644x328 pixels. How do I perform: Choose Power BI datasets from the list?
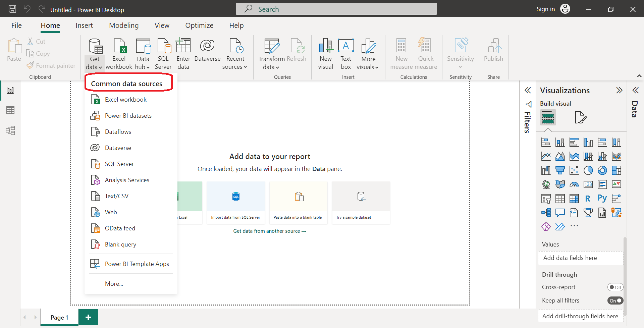coord(131,116)
